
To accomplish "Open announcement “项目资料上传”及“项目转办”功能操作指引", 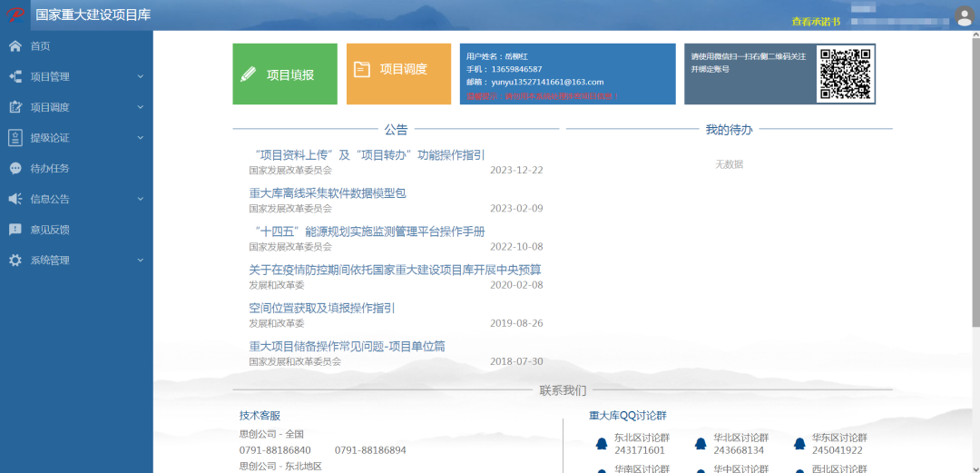I will tap(370, 154).
